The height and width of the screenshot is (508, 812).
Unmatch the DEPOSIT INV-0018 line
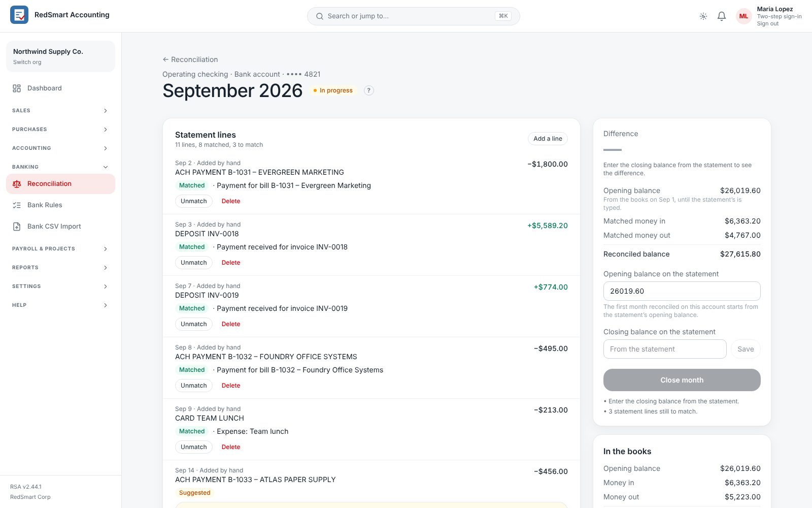click(194, 263)
